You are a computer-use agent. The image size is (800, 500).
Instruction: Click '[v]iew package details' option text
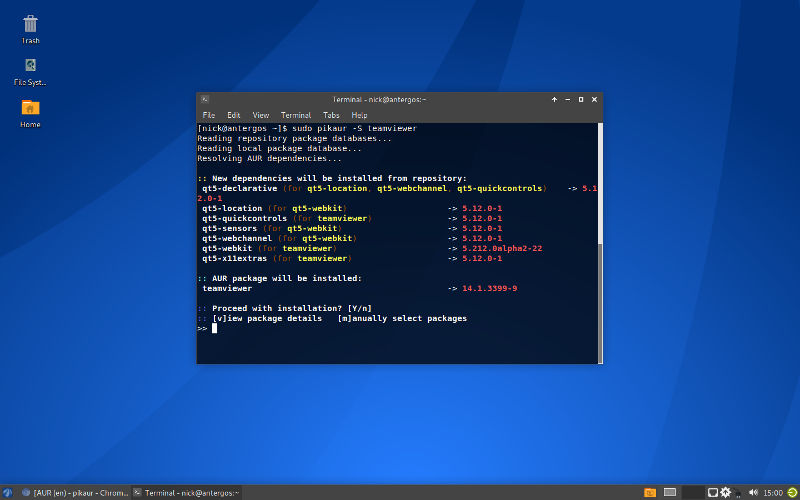point(267,318)
